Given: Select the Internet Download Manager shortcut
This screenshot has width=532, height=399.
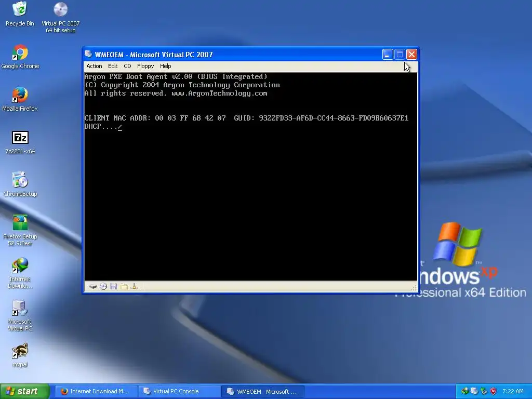Looking at the screenshot, I should tap(20, 273).
